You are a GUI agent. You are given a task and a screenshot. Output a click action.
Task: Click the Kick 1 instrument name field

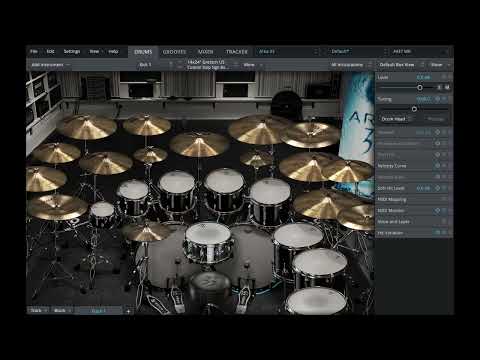tap(145, 65)
